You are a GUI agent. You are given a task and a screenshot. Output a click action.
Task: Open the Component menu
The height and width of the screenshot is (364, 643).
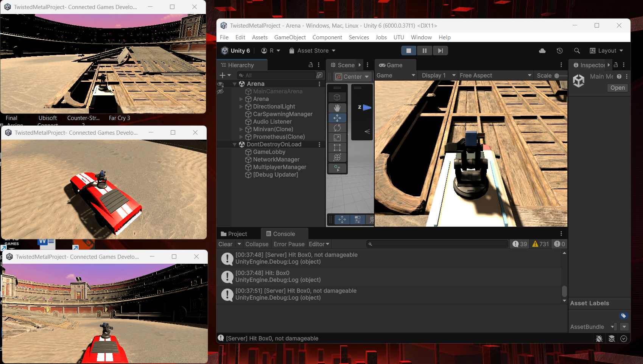pos(327,37)
